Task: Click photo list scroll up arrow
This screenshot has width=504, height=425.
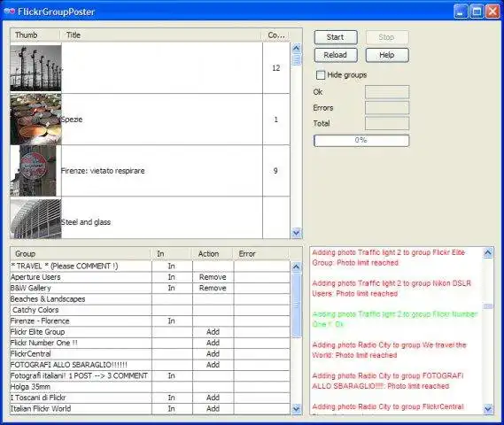Action: [x=297, y=48]
